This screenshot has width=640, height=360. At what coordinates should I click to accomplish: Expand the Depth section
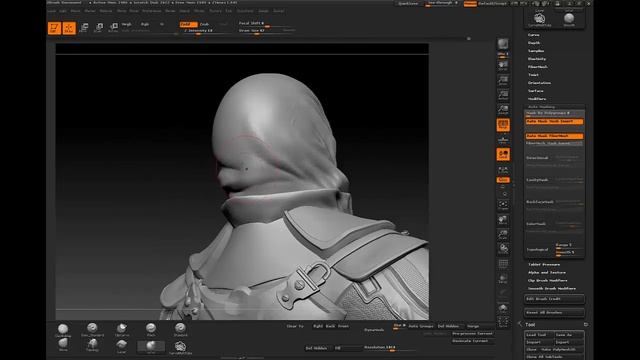pyautogui.click(x=534, y=43)
